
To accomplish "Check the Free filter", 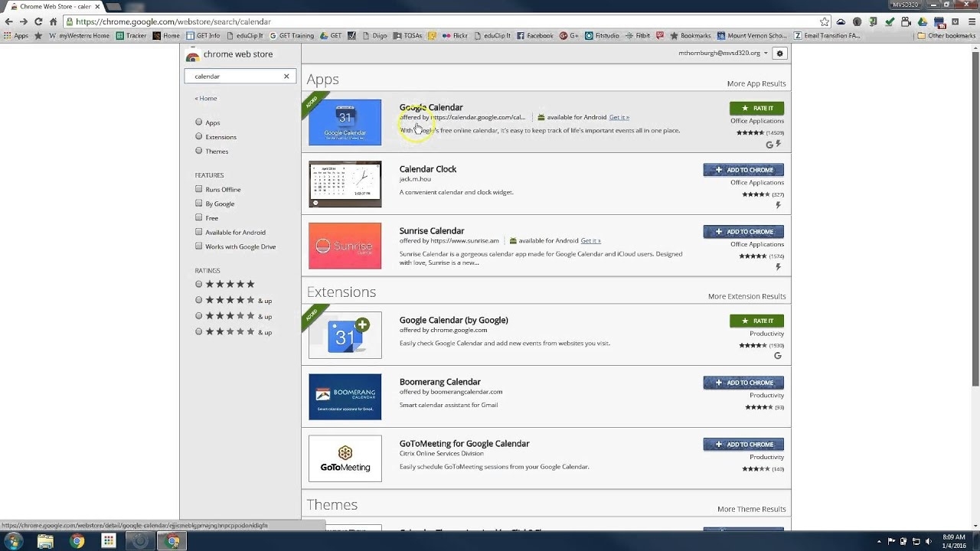I will pos(198,217).
